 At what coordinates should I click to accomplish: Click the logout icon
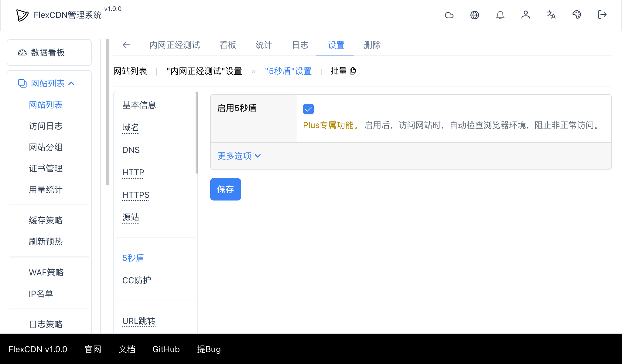pos(602,15)
